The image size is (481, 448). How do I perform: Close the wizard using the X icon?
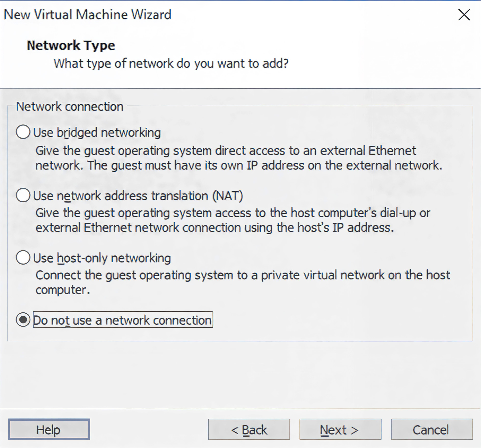point(464,15)
